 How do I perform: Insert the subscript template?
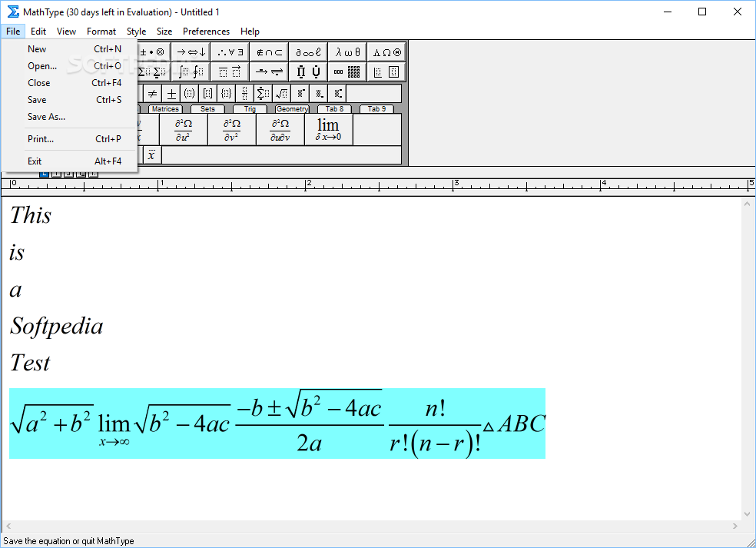[318, 94]
